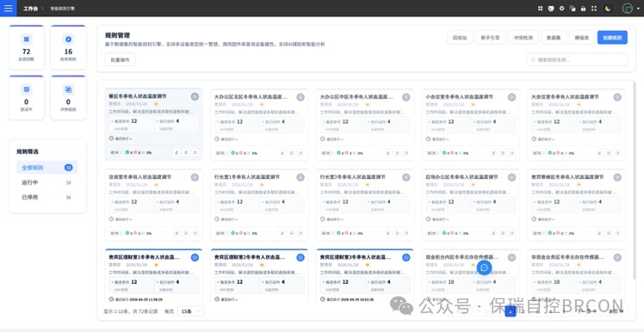Click the 测试中 0 stat card
The image size is (644, 332).
[x=27, y=97]
